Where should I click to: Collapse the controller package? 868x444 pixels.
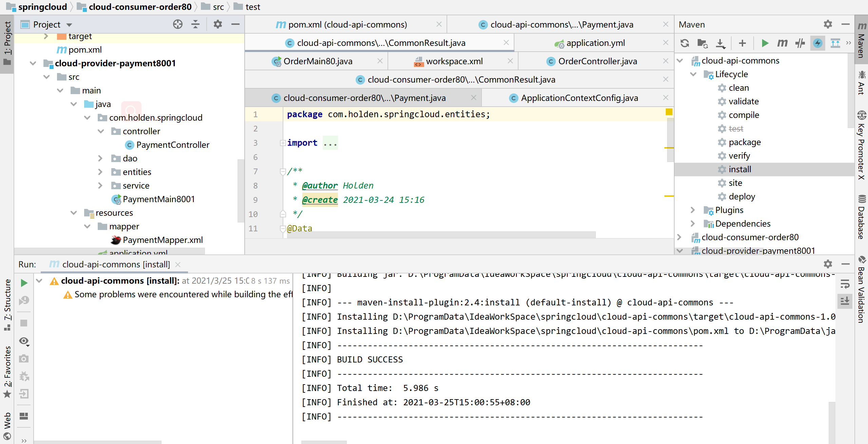[101, 131]
